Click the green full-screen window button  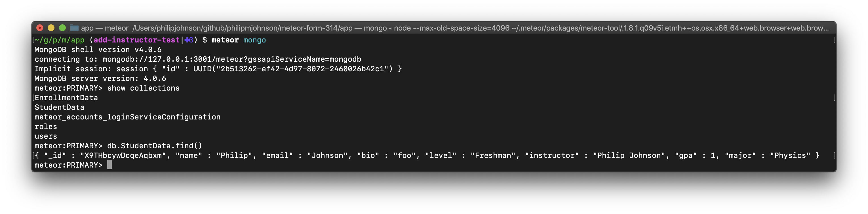pos(62,28)
